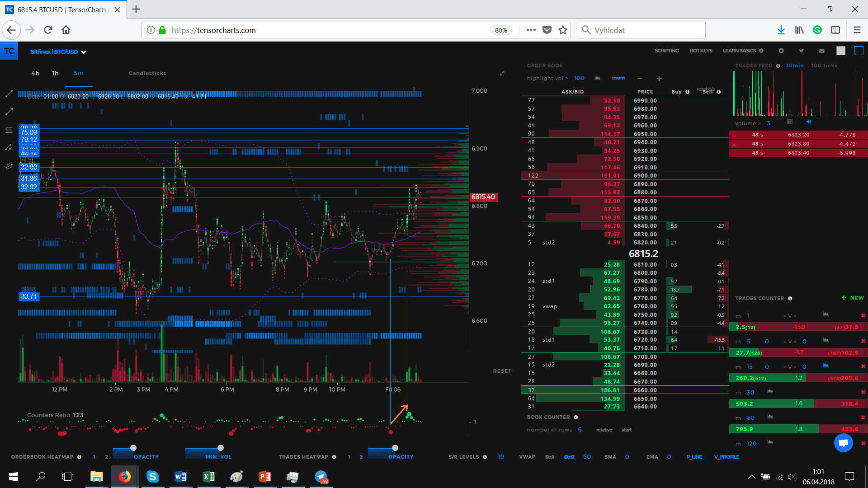This screenshot has height=488, width=868.
Task: Select the horizontal lines tool
Action: (9, 130)
